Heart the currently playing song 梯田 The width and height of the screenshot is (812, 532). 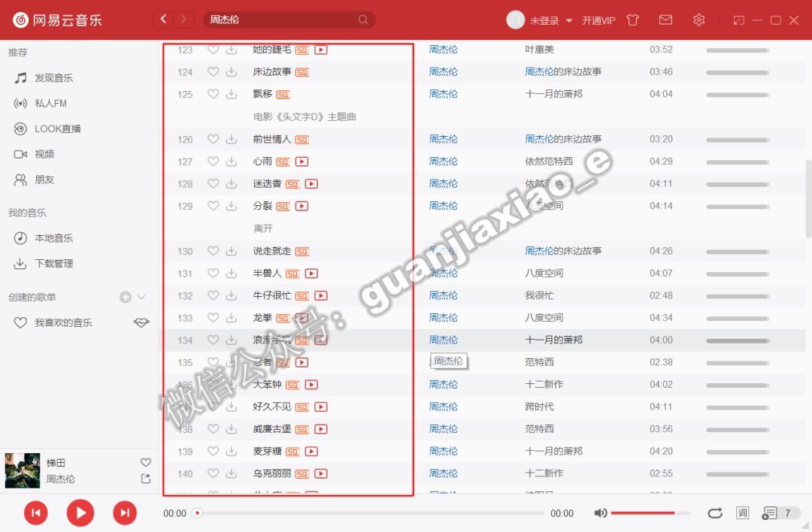(x=146, y=462)
